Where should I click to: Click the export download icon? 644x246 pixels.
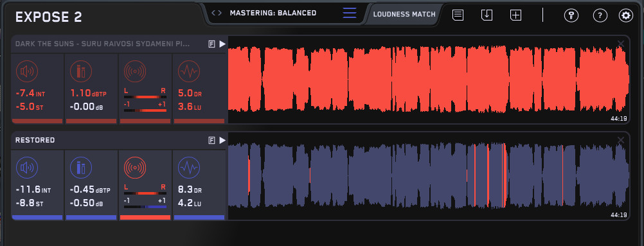487,15
